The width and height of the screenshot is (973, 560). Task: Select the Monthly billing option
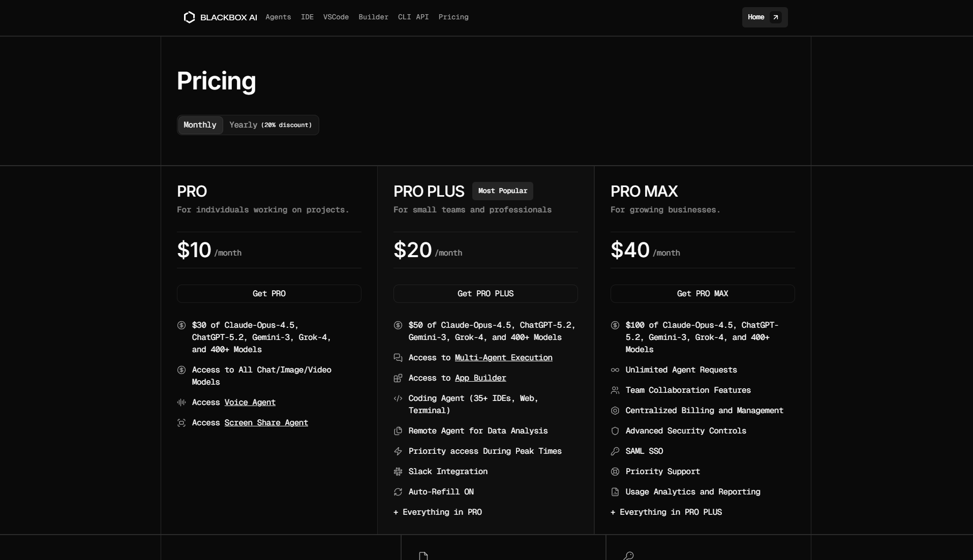point(200,125)
